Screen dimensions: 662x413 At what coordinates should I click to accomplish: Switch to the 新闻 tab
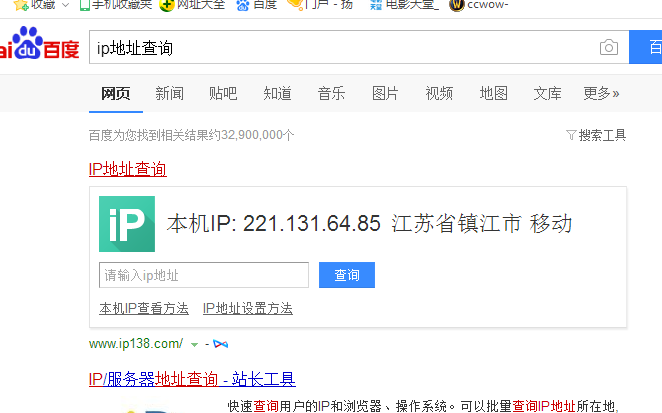[x=169, y=94]
